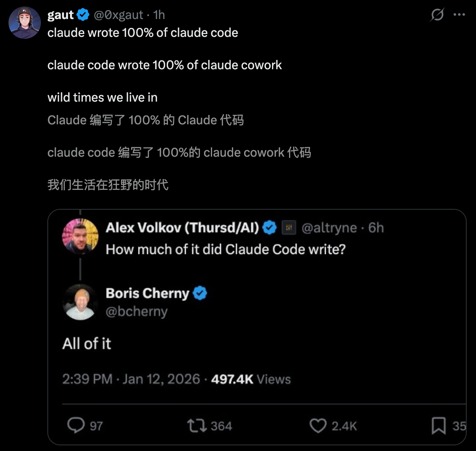Open the @bcherny handle

(136, 311)
